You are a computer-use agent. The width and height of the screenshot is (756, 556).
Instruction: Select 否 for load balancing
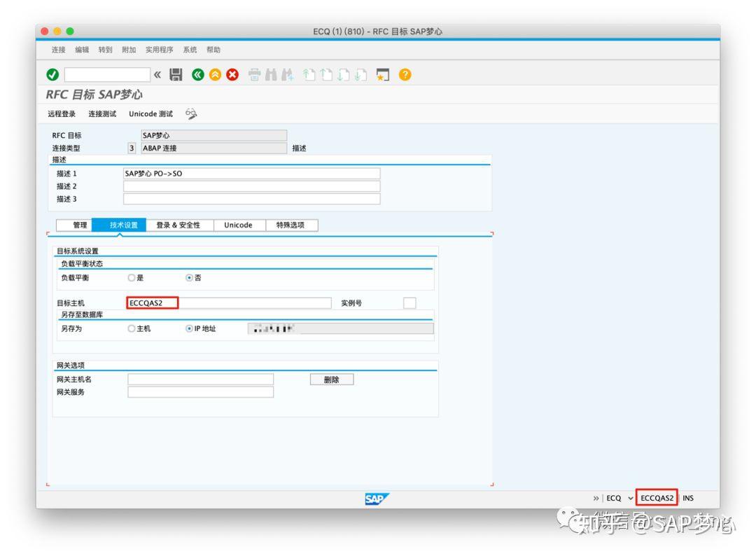pos(190,278)
